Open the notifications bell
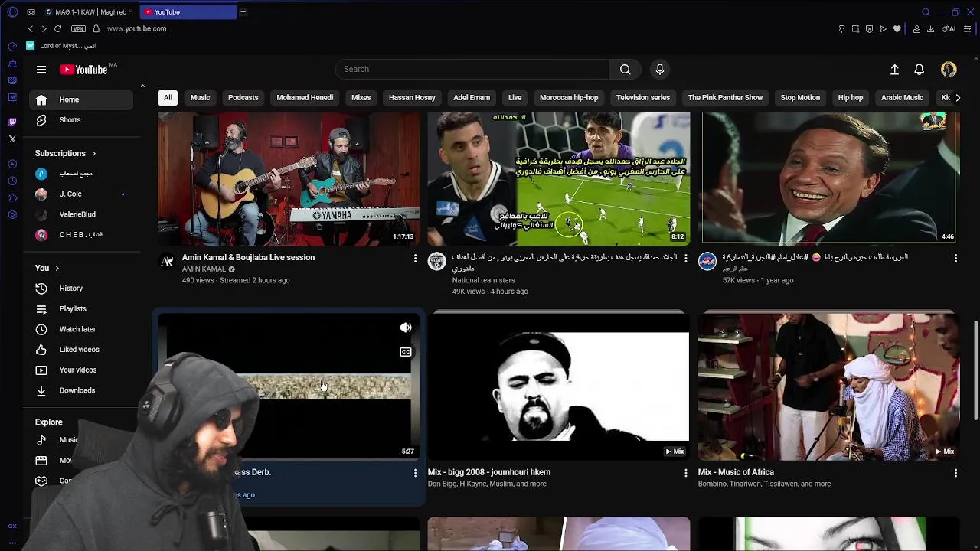The image size is (980, 551). 920,70
